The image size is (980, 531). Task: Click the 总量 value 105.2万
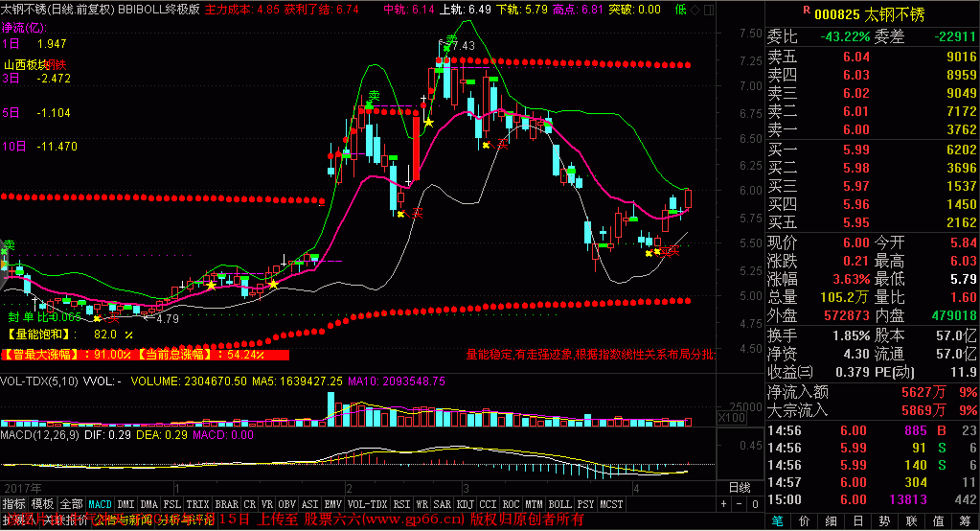coord(844,297)
